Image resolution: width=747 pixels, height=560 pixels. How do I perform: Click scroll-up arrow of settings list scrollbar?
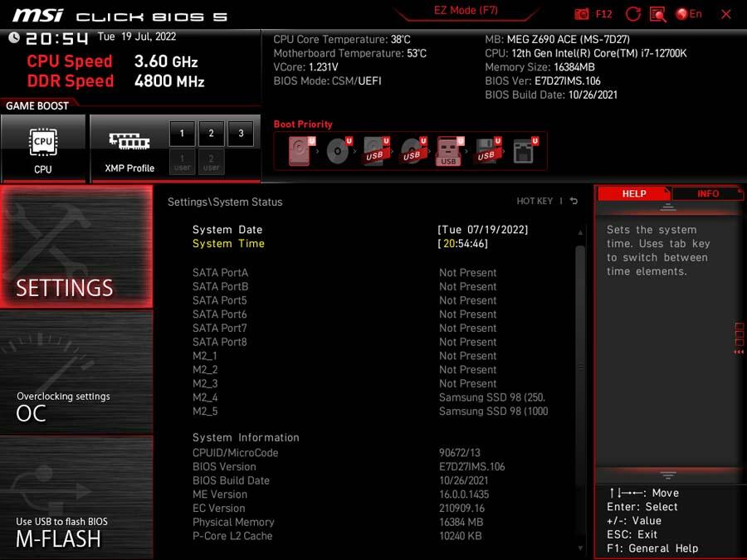[x=580, y=232]
